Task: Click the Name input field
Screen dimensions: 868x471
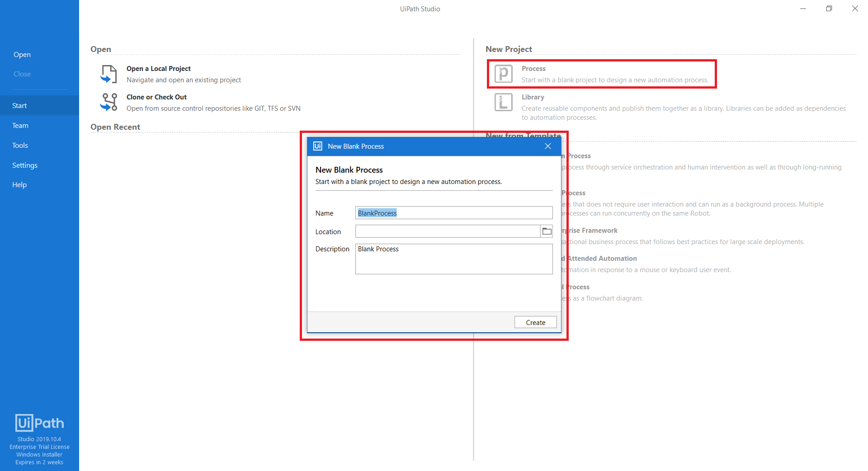Action: [x=454, y=213]
